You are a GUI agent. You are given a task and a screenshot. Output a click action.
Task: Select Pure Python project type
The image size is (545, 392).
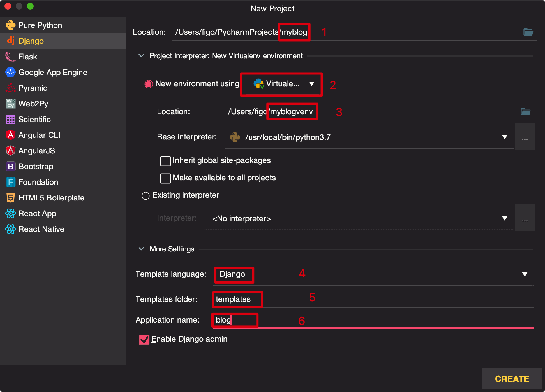pos(63,25)
